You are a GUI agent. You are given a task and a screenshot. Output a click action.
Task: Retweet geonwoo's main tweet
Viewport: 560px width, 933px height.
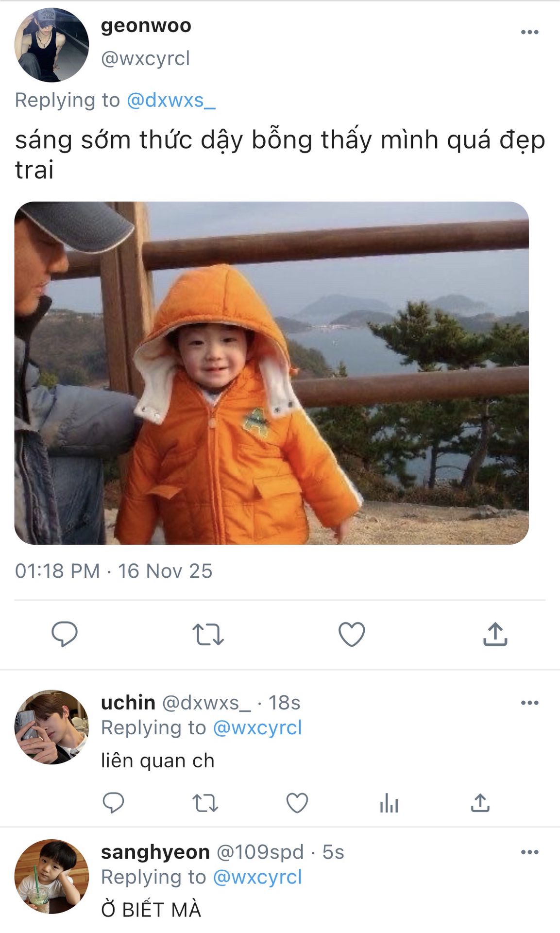[208, 634]
